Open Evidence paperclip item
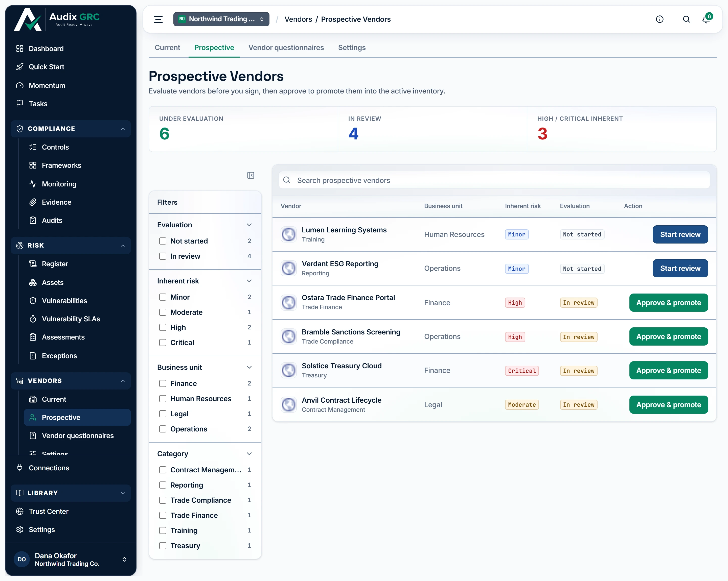The height and width of the screenshot is (581, 728). point(77,202)
